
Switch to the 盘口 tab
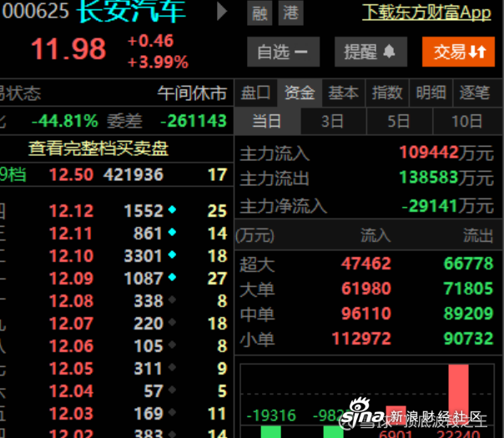click(256, 93)
